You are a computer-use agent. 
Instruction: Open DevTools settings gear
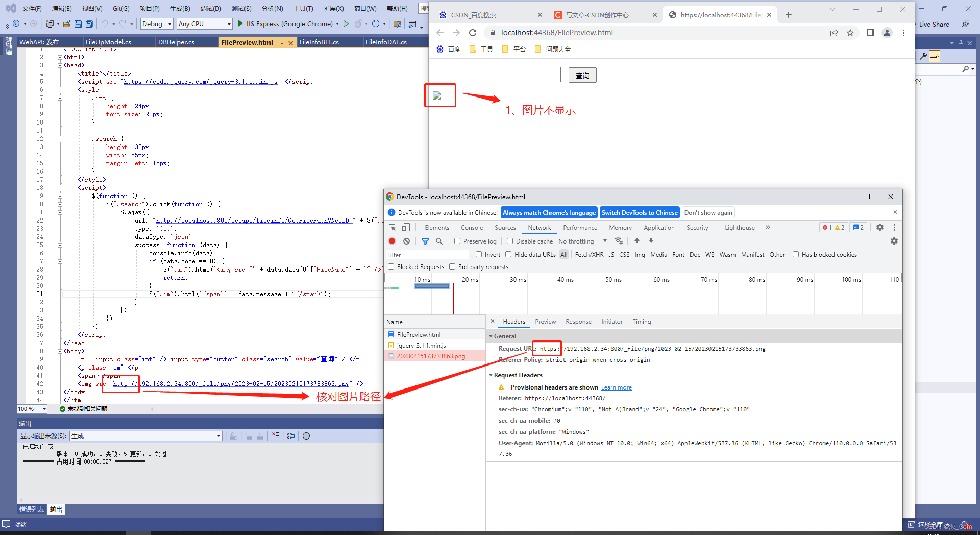tap(880, 227)
